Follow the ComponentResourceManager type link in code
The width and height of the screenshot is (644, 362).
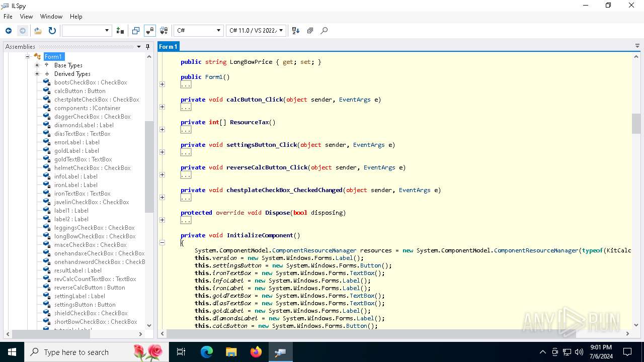(x=314, y=250)
